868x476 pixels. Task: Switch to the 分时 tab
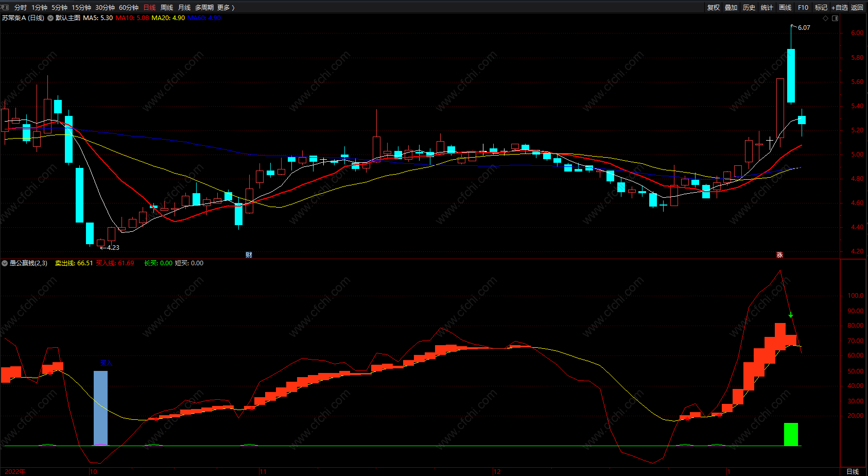coord(21,7)
